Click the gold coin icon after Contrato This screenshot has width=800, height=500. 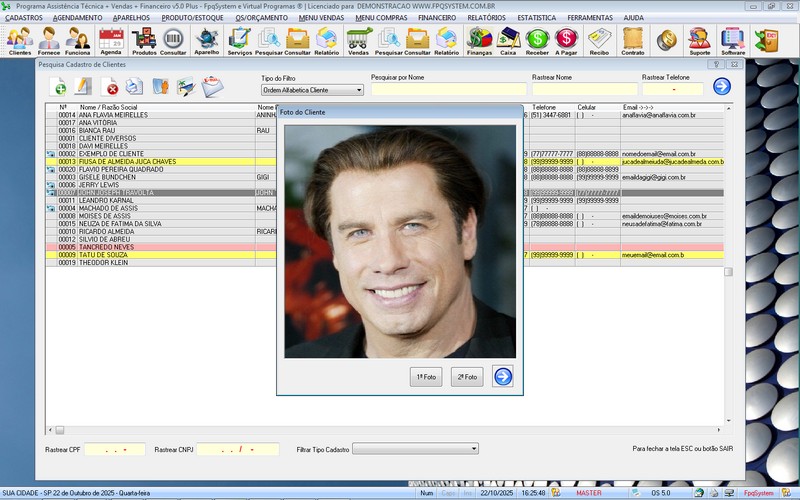pos(666,40)
